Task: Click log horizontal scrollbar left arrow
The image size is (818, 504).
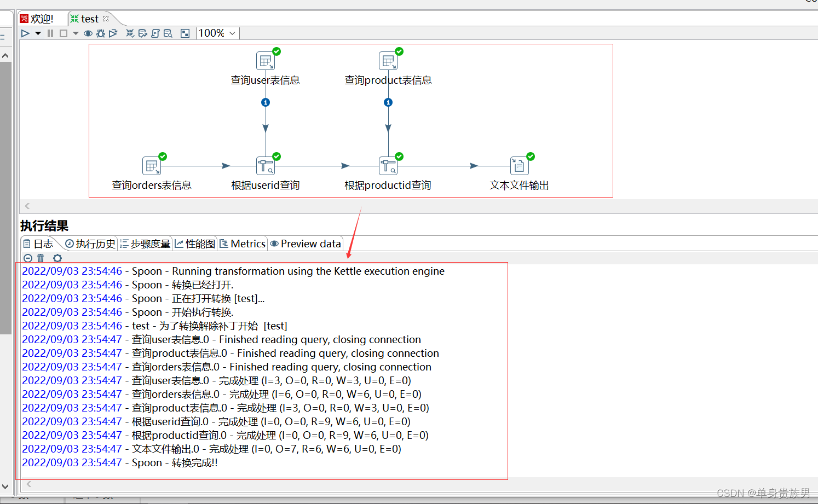Action: click(29, 484)
